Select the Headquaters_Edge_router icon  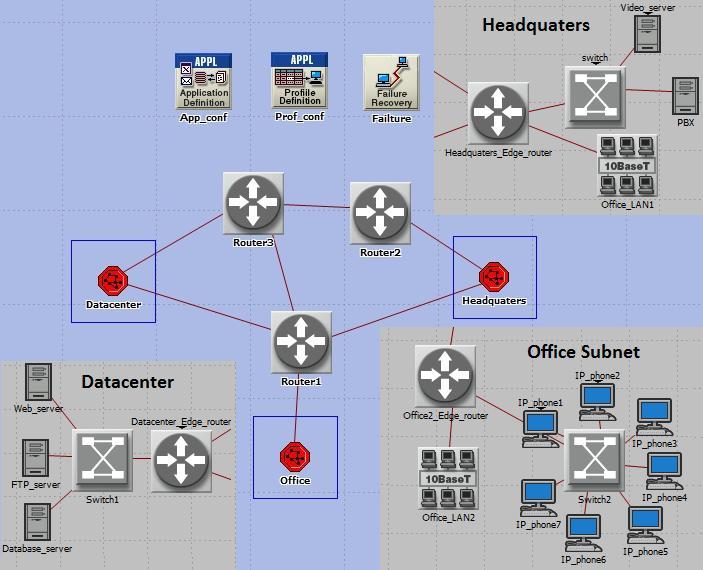tap(498, 112)
